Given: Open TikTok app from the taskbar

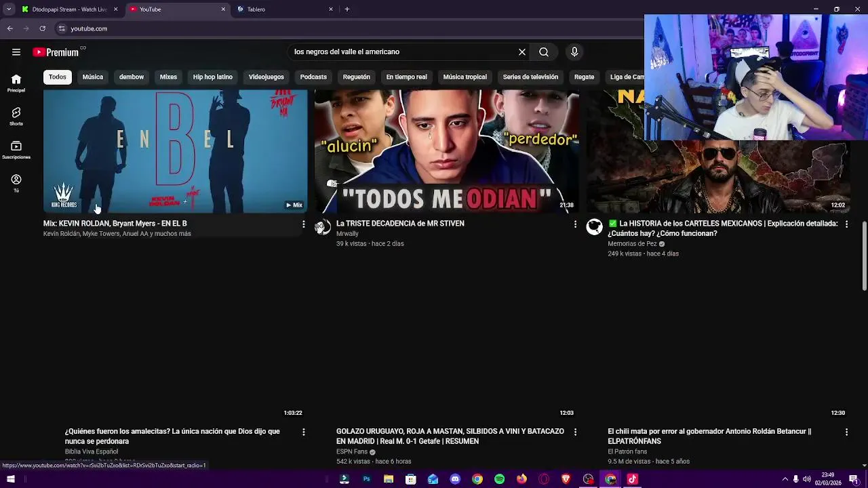Looking at the screenshot, I should click(632, 479).
